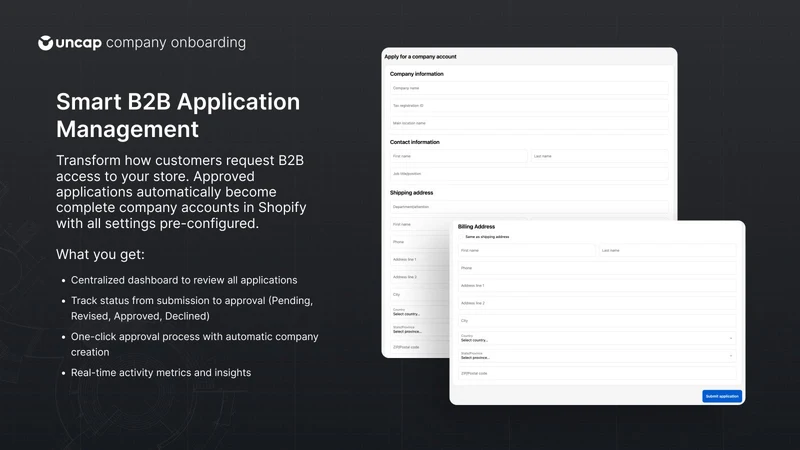The height and width of the screenshot is (450, 800).
Task: Click Address line 1 in Shipping address
Action: point(420,259)
